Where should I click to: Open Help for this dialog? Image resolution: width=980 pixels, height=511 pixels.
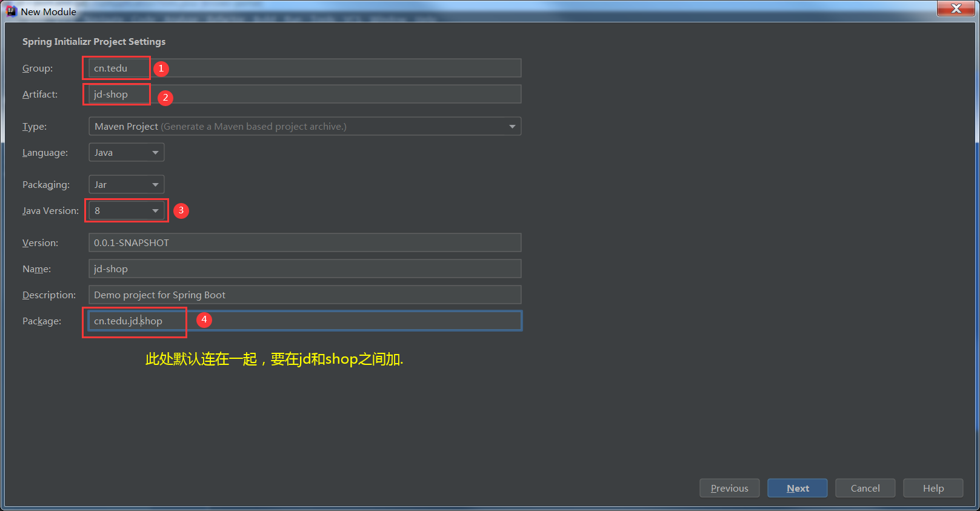click(x=933, y=488)
